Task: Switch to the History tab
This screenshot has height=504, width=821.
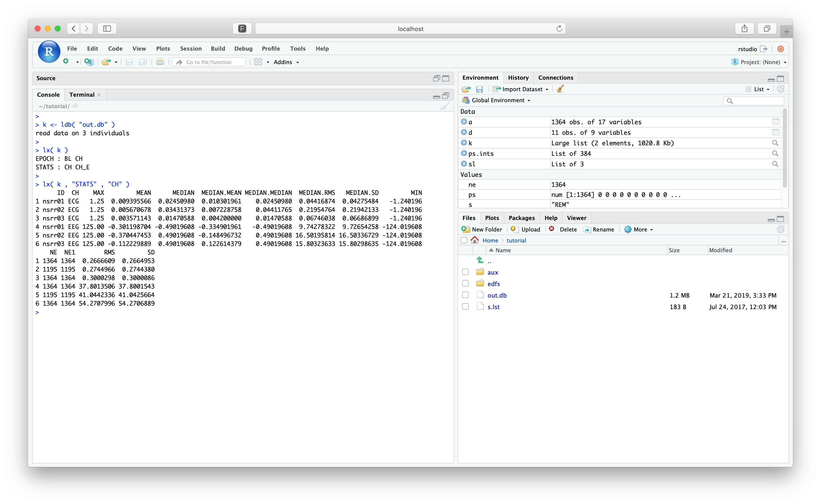Action: coord(518,78)
